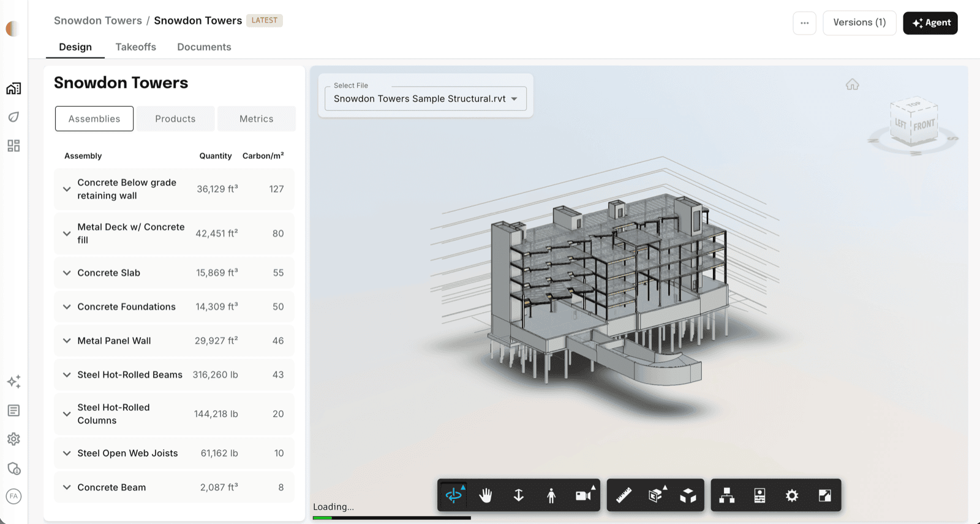Screen dimensions: 980x524
Task: Switch to the Design tab
Action: click(75, 47)
